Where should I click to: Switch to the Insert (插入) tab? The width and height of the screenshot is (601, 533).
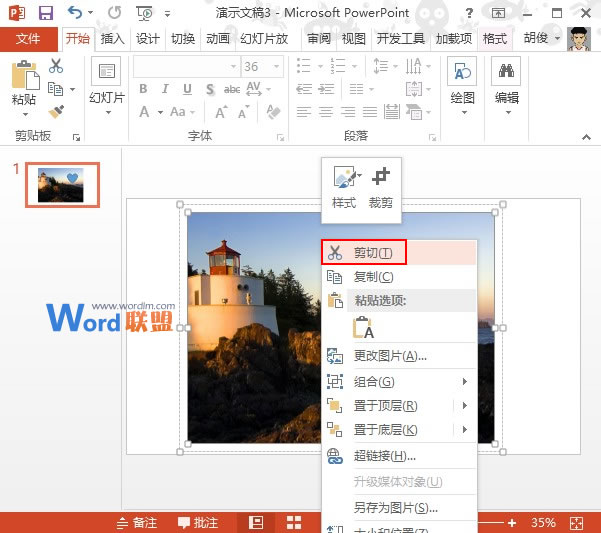pyautogui.click(x=112, y=39)
